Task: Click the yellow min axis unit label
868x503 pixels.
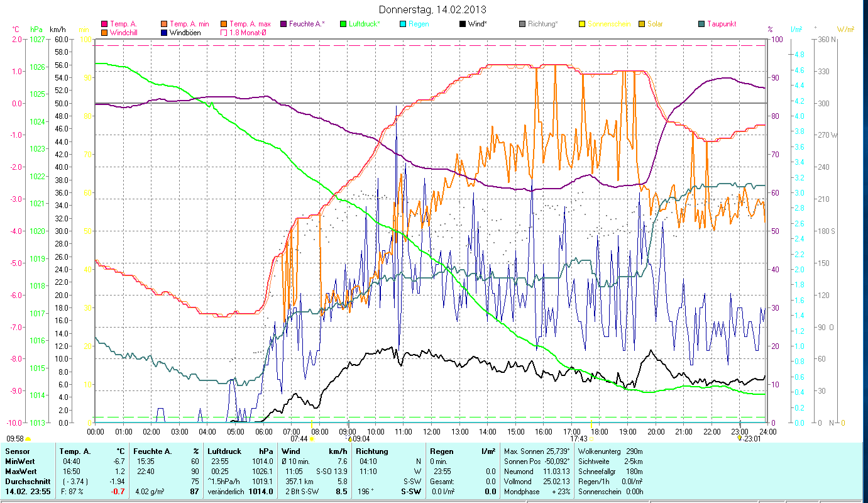Action: 83,30
